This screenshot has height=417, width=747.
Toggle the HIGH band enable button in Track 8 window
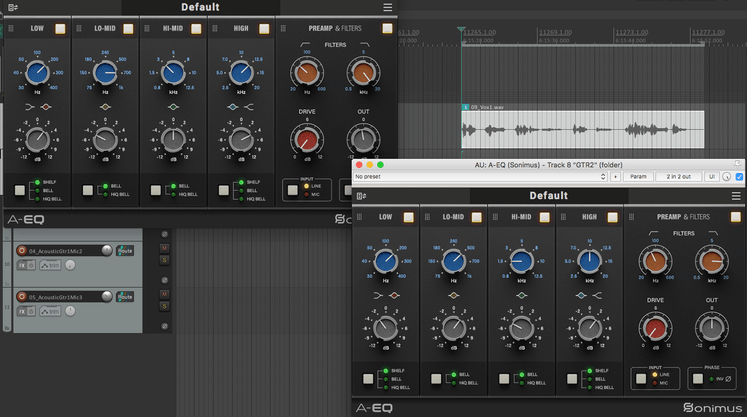pyautogui.click(x=612, y=217)
